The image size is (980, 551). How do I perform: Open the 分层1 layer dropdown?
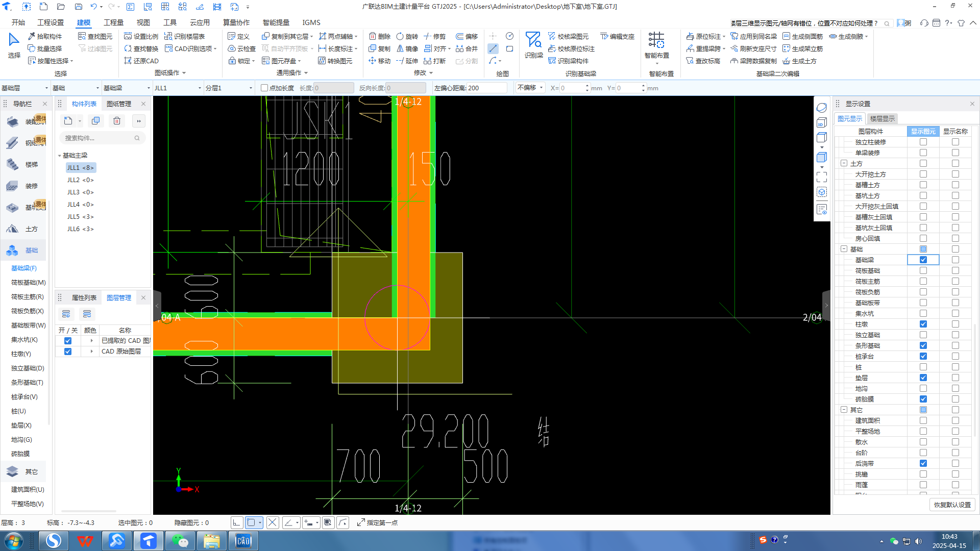[x=229, y=88]
